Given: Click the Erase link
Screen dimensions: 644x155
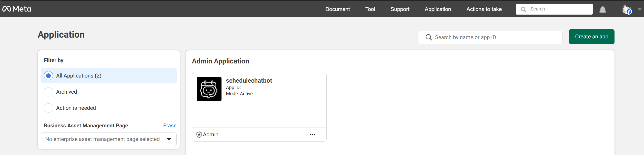Looking at the screenshot, I should pyautogui.click(x=170, y=126).
